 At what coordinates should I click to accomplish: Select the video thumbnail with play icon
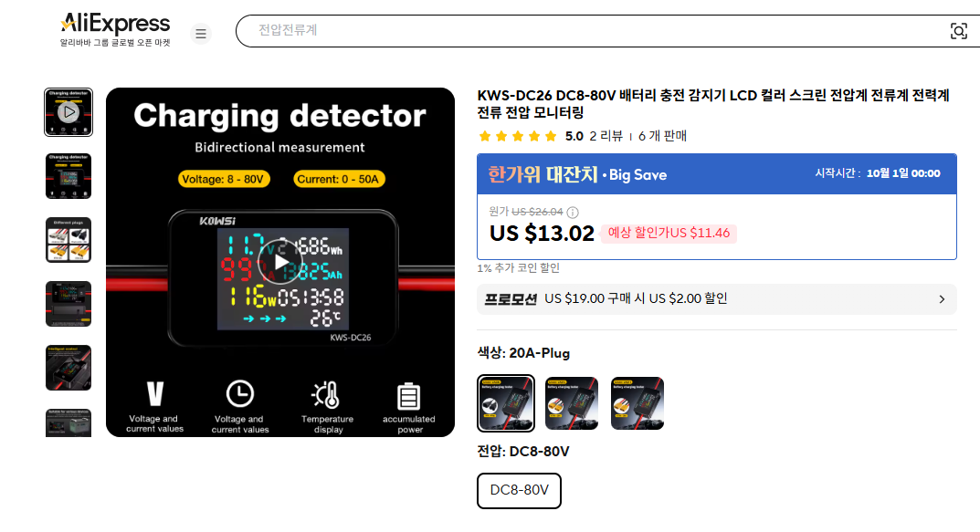point(68,112)
